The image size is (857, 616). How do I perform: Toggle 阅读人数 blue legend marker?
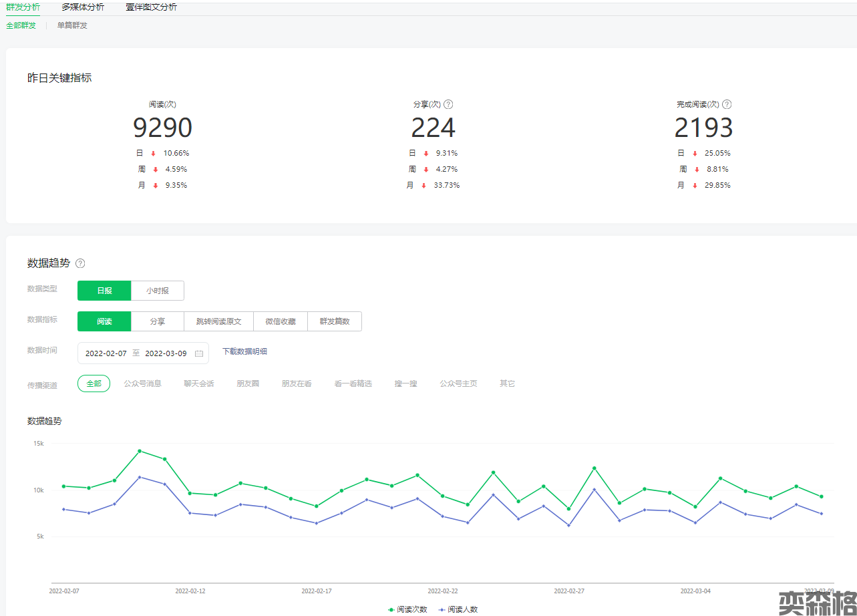[442, 609]
